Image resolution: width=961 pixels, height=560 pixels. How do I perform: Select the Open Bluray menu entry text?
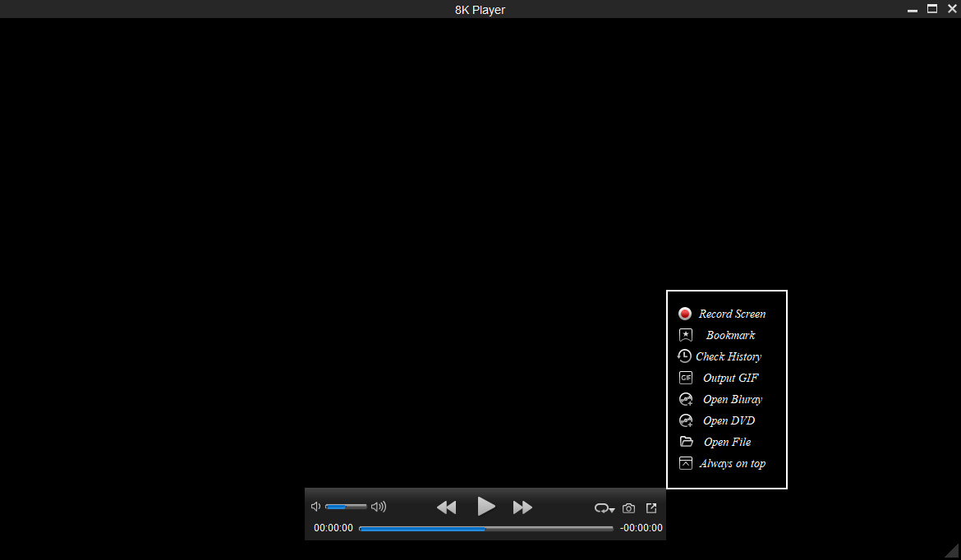coord(733,399)
